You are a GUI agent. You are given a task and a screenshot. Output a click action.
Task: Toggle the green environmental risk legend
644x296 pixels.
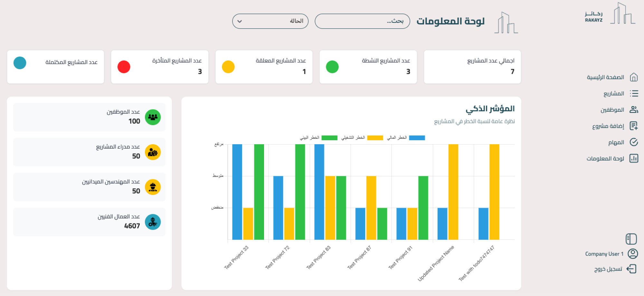tap(329, 138)
